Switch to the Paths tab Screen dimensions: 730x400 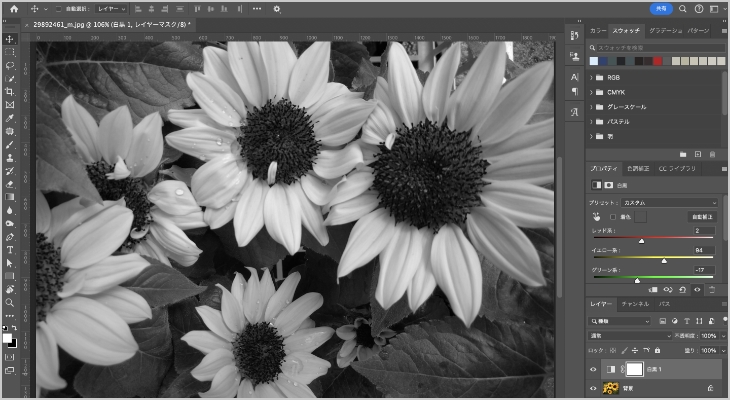click(x=664, y=304)
